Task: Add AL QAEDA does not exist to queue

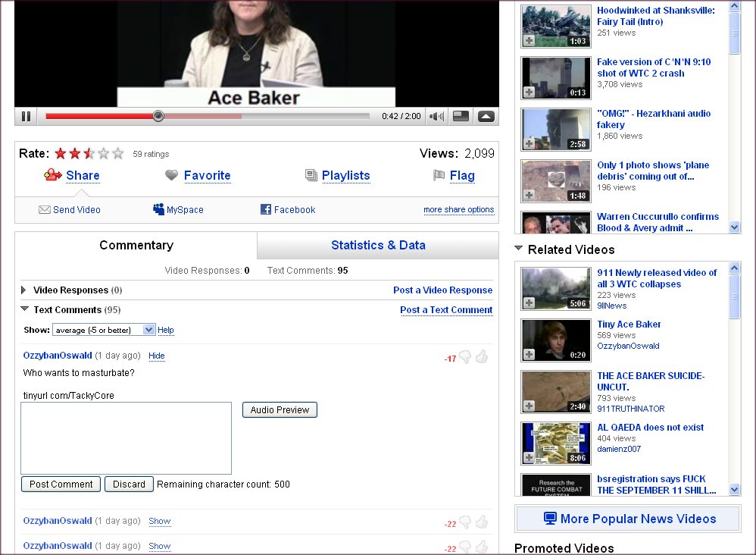Action: 529,457
